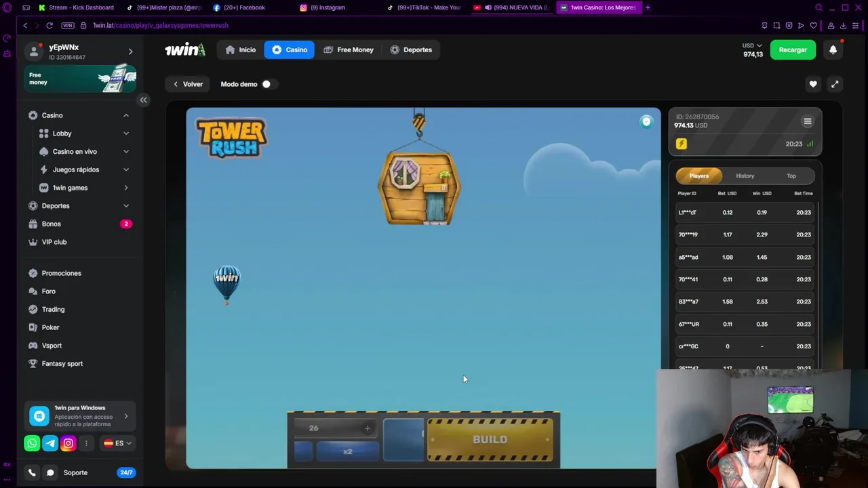Switch to the Players tab
This screenshot has height=488, width=868.
tap(699, 176)
